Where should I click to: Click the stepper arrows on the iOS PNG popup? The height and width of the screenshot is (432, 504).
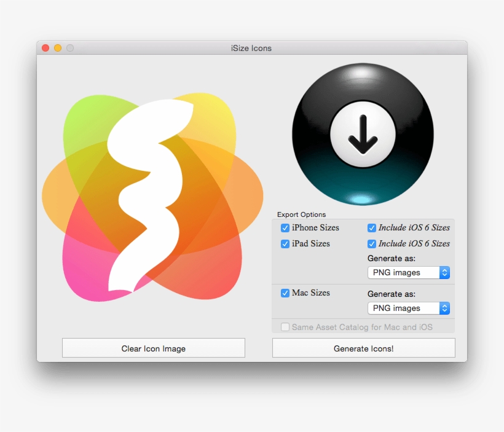click(444, 272)
